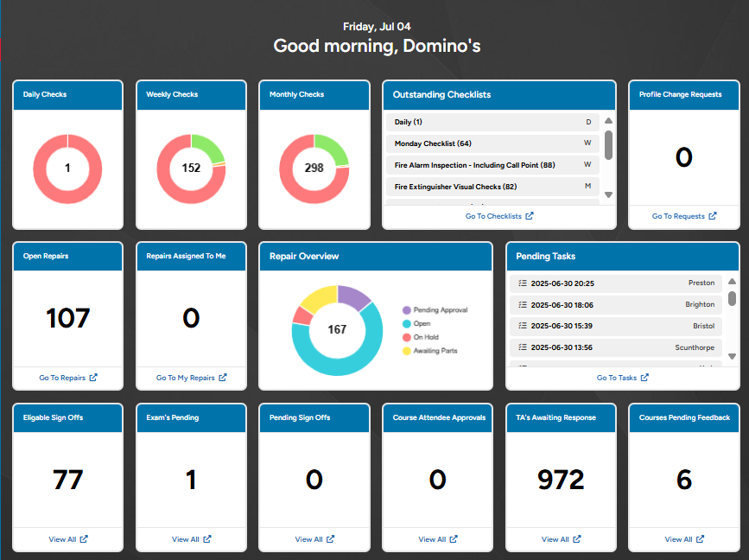Click external-link icon beside Go To Repairs
749x560 pixels.
[93, 378]
